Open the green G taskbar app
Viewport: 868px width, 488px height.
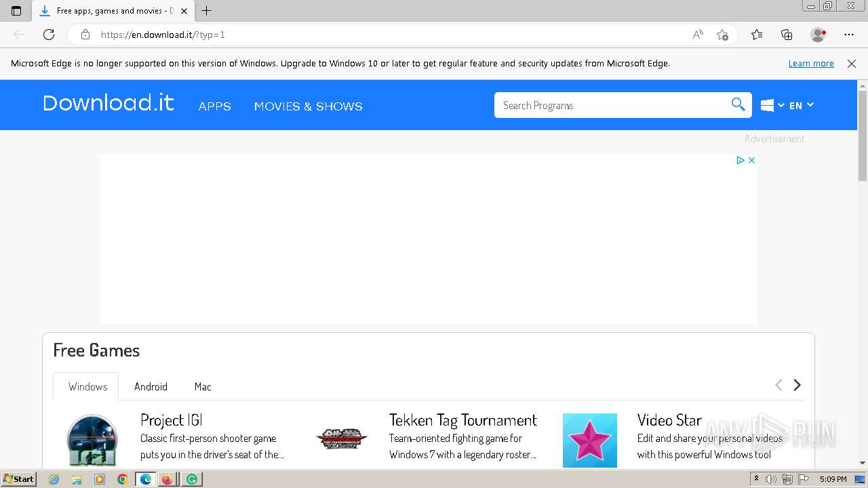192,479
